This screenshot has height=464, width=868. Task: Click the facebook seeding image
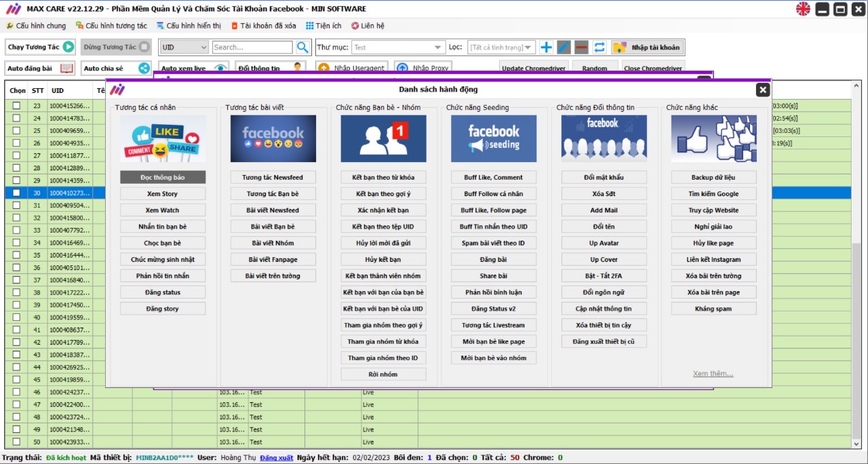494,138
